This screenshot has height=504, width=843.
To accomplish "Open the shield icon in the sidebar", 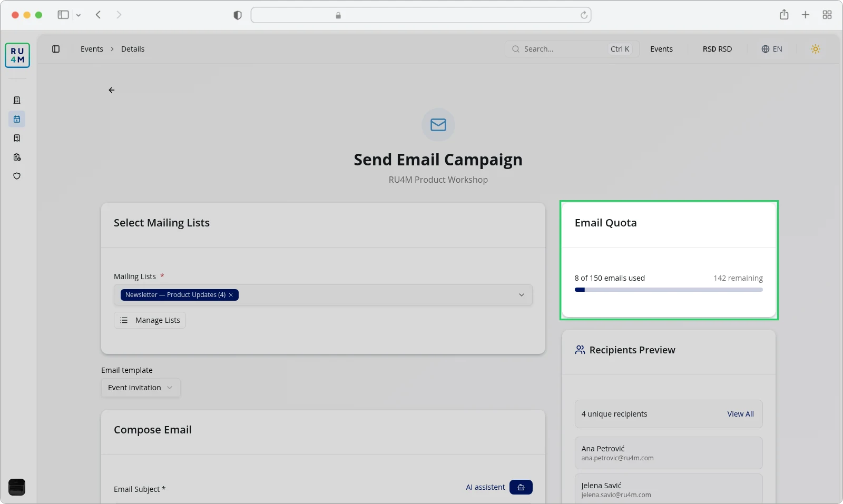I will point(17,176).
